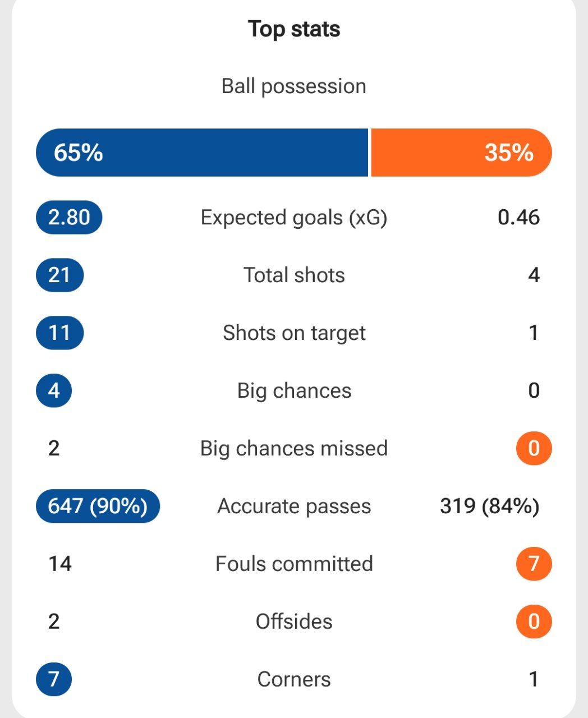Click the blue 11 shots on target badge
This screenshot has width=588, height=718.
[59, 333]
